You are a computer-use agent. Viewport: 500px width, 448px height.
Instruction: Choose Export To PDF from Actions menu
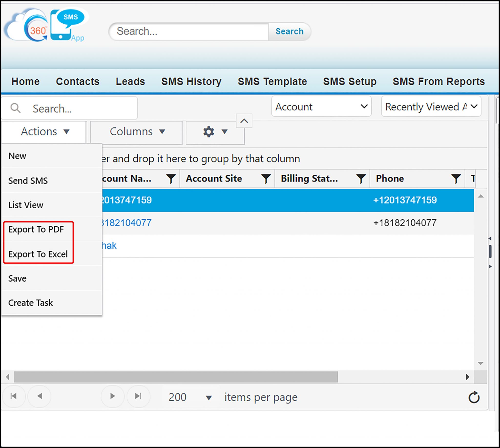click(x=36, y=229)
